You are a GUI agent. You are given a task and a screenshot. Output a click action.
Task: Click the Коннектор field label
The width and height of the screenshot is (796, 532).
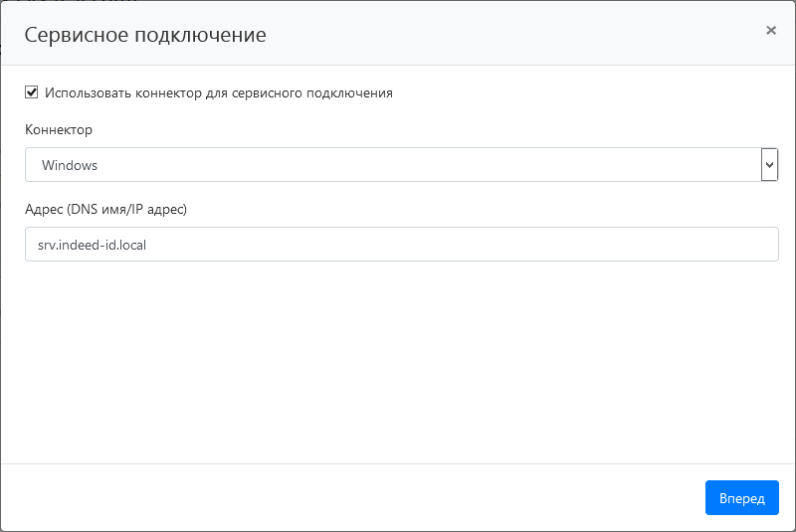tap(58, 130)
